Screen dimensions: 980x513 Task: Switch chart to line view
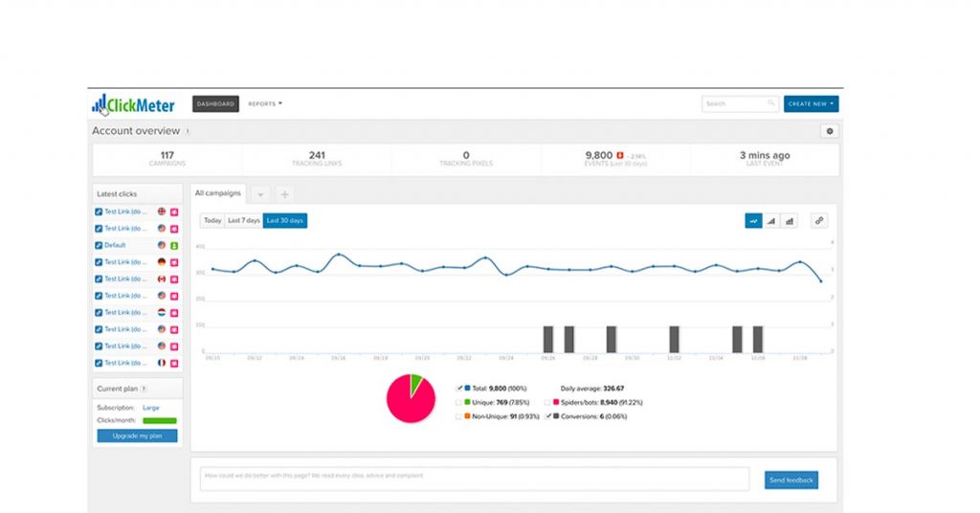754,220
